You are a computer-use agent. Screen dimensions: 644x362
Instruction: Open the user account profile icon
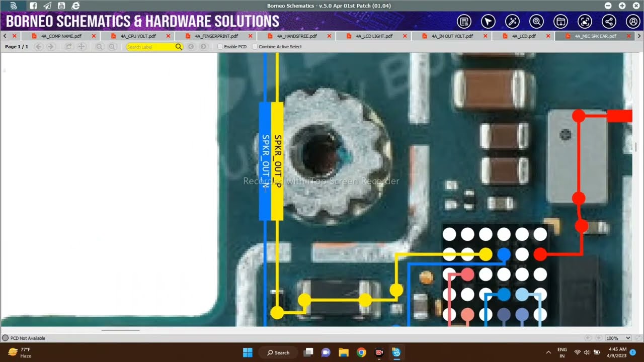point(633,22)
